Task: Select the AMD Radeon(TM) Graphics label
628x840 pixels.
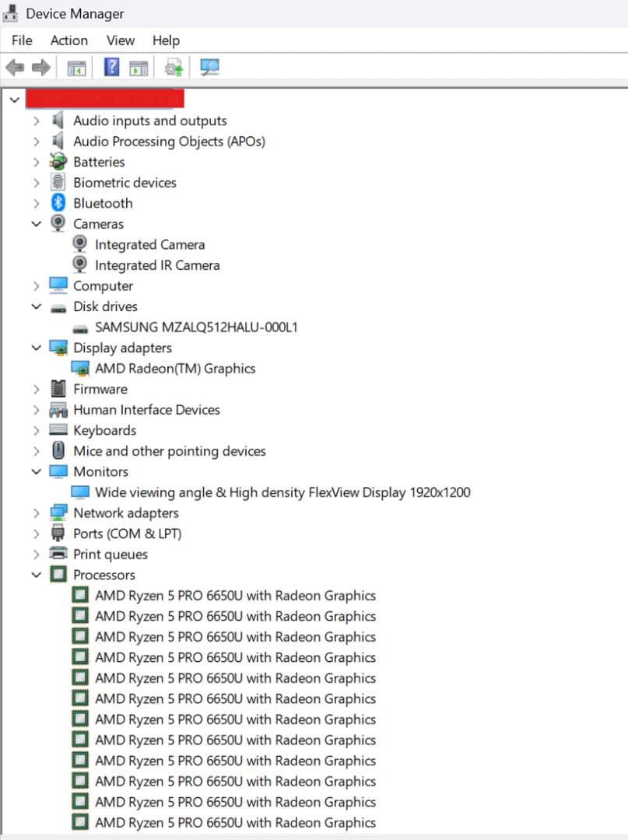Action: 175,369
